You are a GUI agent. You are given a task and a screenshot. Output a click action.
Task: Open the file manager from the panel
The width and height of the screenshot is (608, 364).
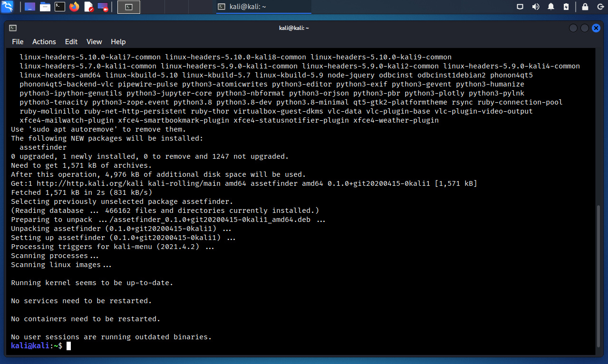click(x=45, y=7)
